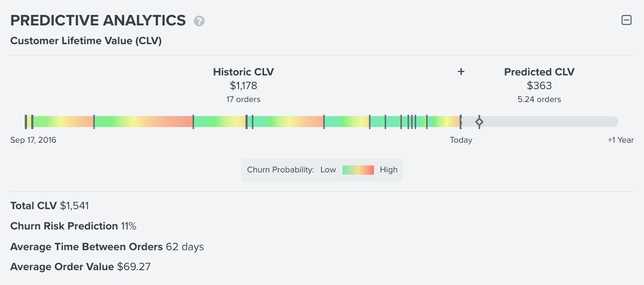Click the $1,178 historic CLV value
644x285 pixels.
click(243, 86)
